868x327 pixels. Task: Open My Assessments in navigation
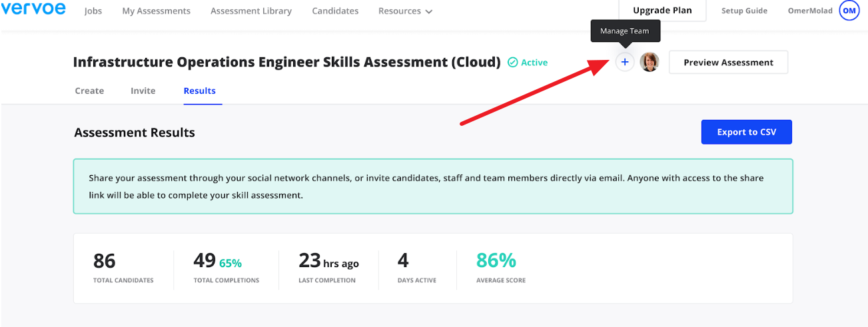(156, 11)
